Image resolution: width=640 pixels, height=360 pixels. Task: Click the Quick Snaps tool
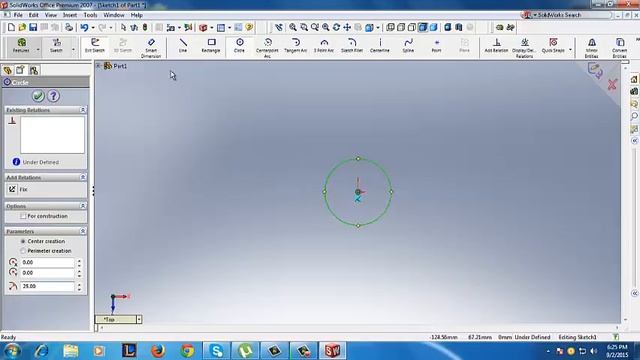coord(553,46)
